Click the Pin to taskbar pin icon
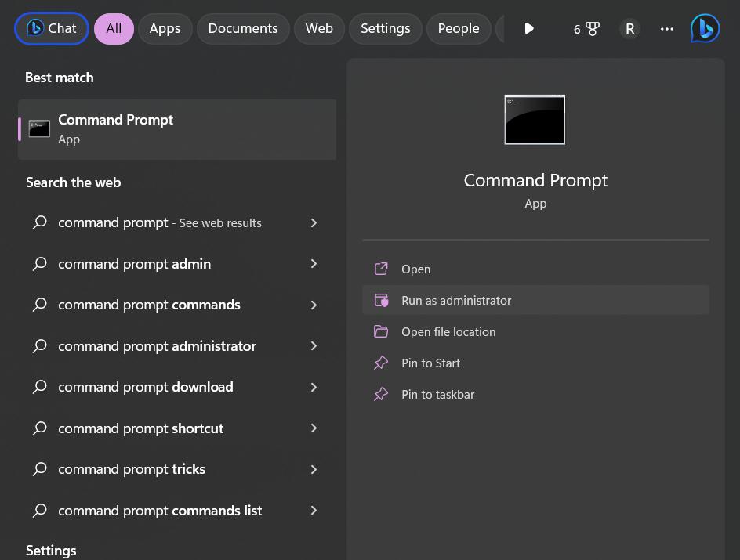 click(381, 394)
